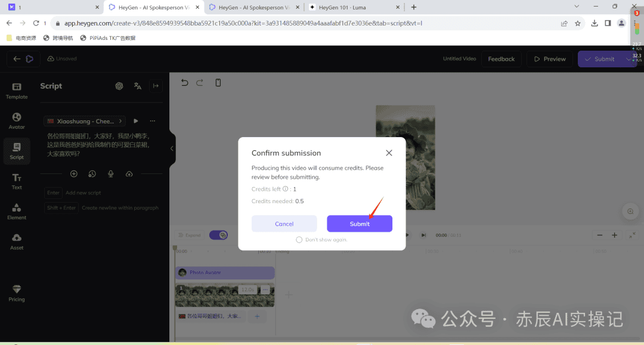The width and height of the screenshot is (644, 345).
Task: Switch to the Text panel
Action: (x=16, y=180)
